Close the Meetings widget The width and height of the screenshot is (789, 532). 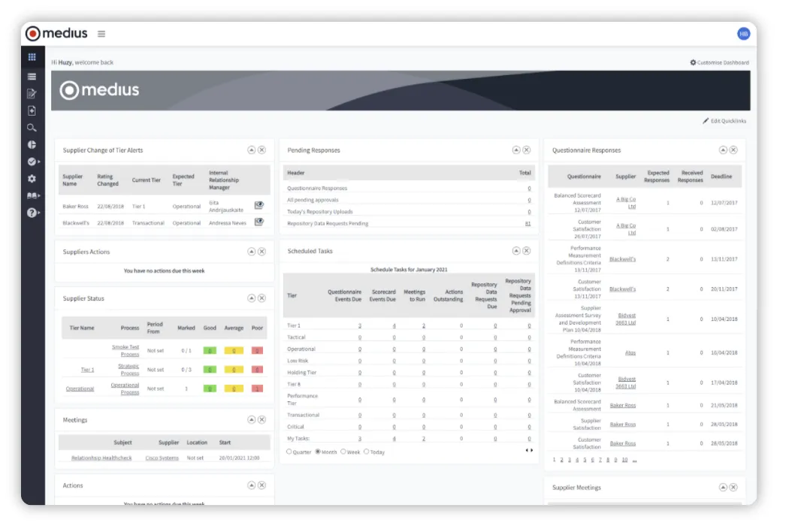(261, 420)
